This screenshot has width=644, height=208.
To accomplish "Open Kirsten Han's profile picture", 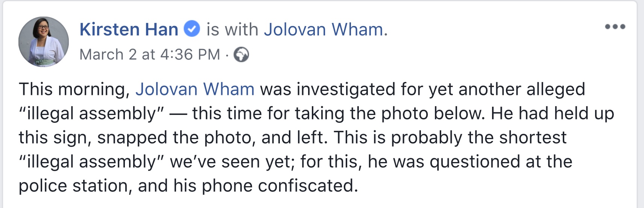I will click(x=44, y=42).
